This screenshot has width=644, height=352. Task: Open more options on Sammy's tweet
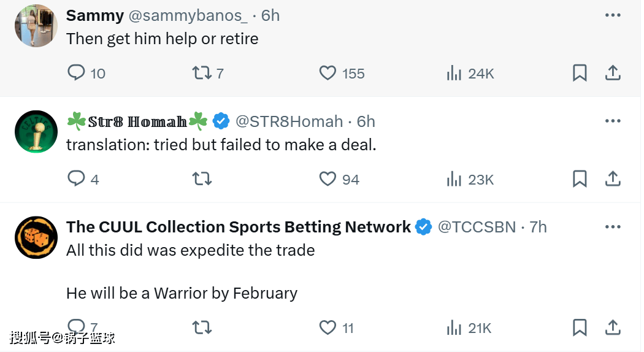[x=613, y=15]
